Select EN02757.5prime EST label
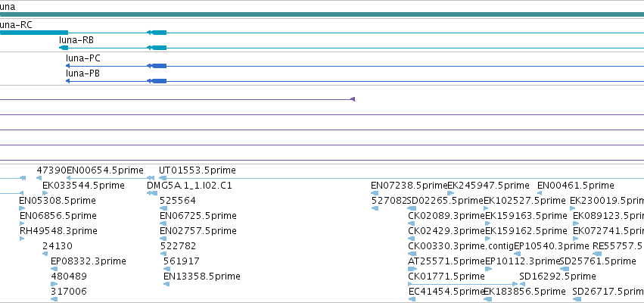The height and width of the screenshot is (303, 644). [x=198, y=231]
